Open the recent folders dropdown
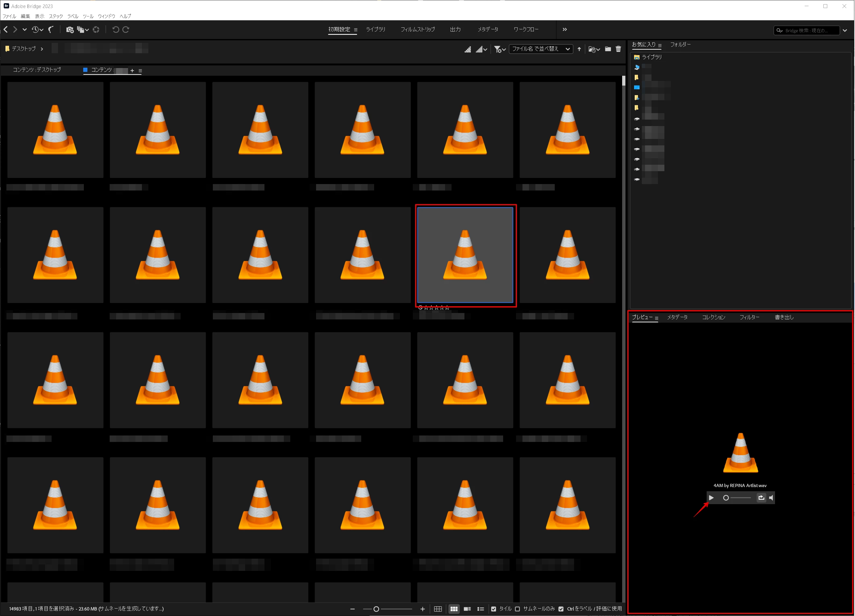The height and width of the screenshot is (616, 855). [594, 49]
